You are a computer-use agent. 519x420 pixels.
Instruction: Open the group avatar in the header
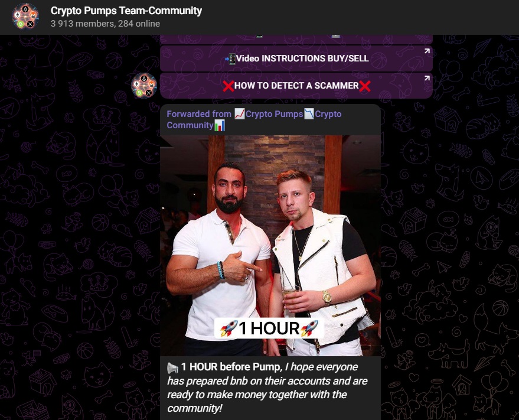[25, 16]
